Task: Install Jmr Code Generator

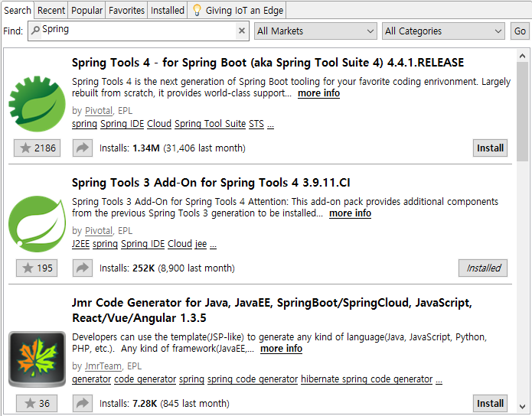Action: [x=490, y=403]
